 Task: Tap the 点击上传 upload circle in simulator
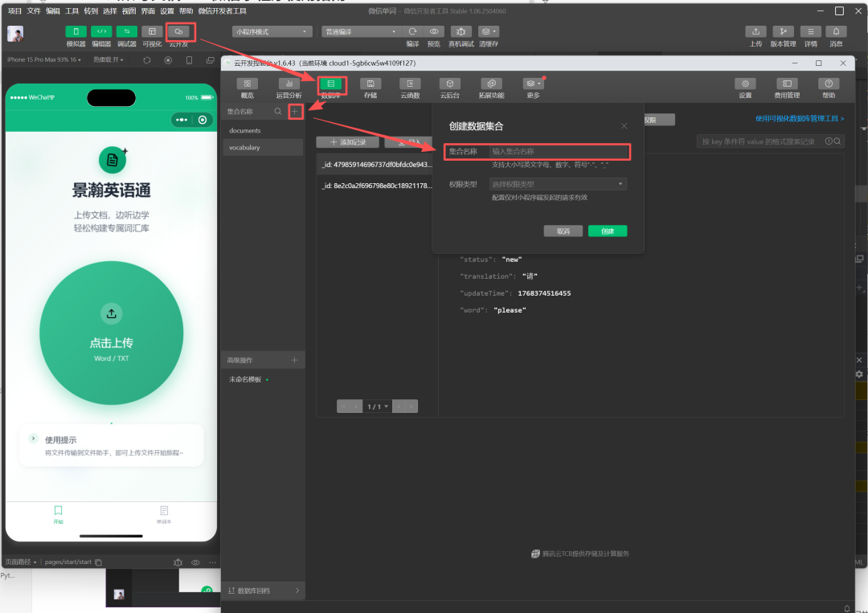111,333
